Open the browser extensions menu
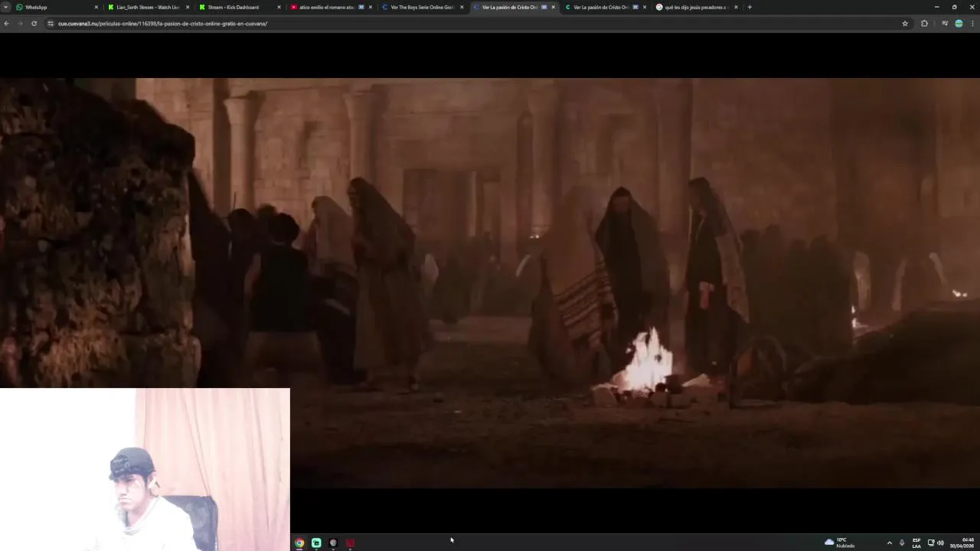Image resolution: width=980 pixels, height=551 pixels. (x=924, y=24)
